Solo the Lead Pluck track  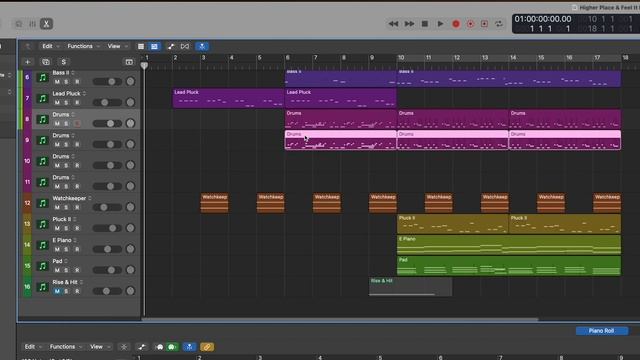click(67, 102)
